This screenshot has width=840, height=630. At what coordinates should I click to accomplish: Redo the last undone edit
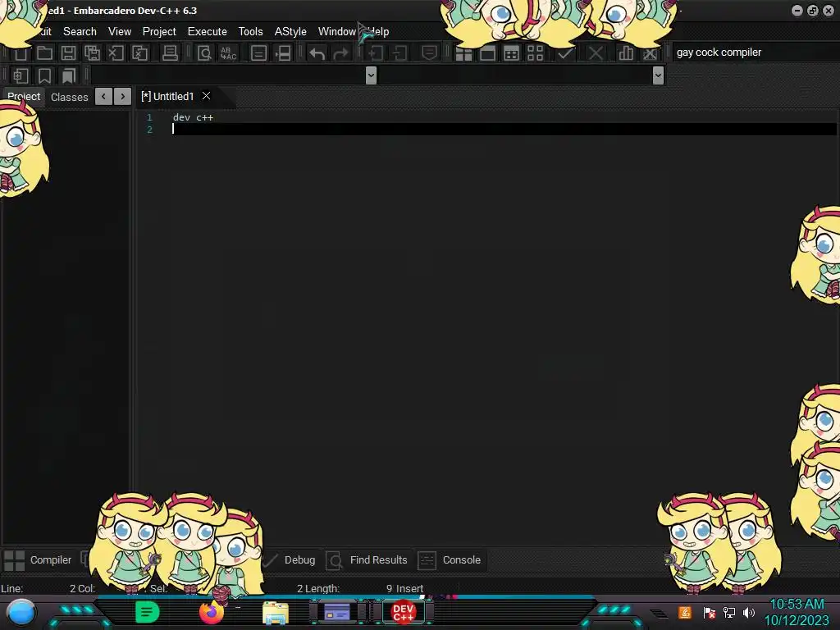coord(340,52)
